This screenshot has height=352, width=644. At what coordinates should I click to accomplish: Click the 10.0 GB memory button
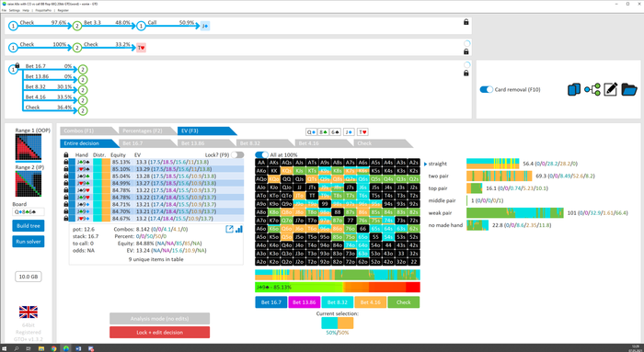29,277
